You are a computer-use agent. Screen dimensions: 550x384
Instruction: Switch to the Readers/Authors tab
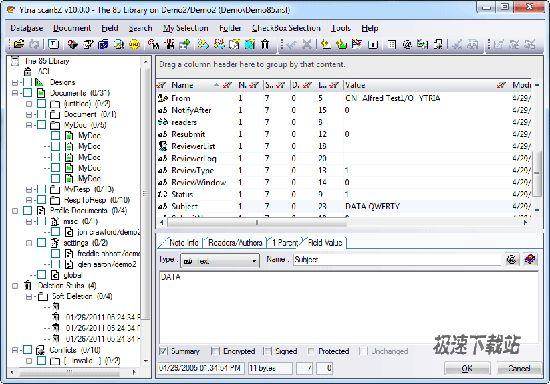(235, 242)
